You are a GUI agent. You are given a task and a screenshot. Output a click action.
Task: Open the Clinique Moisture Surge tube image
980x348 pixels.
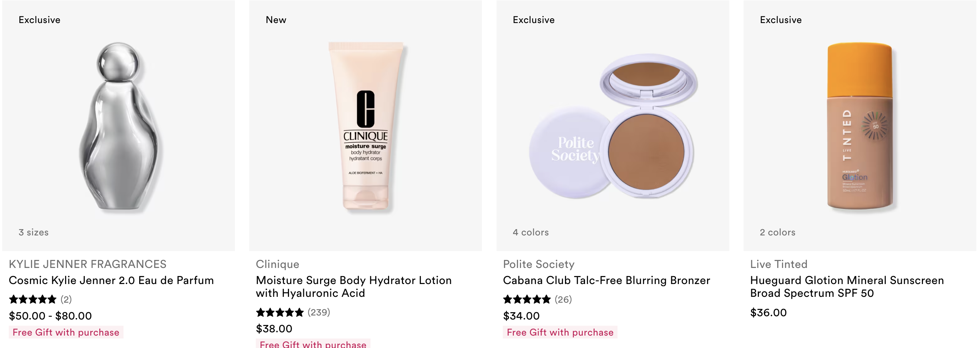[365, 126]
